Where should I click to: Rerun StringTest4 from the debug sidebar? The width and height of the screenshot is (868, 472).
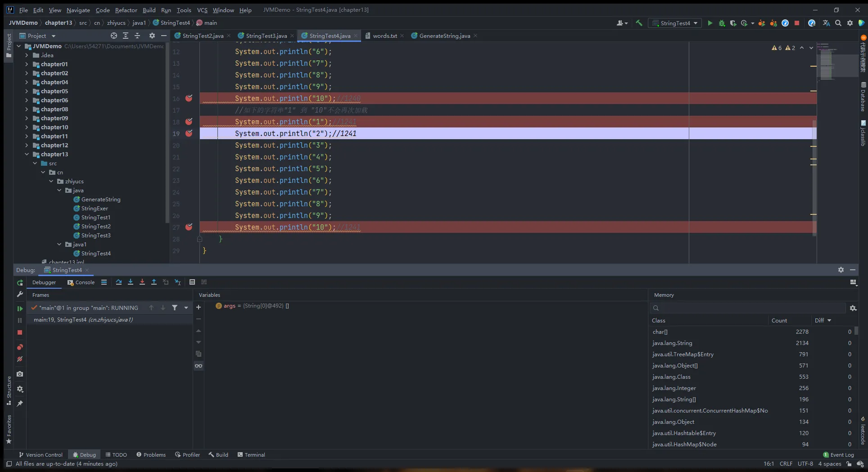[x=20, y=282]
